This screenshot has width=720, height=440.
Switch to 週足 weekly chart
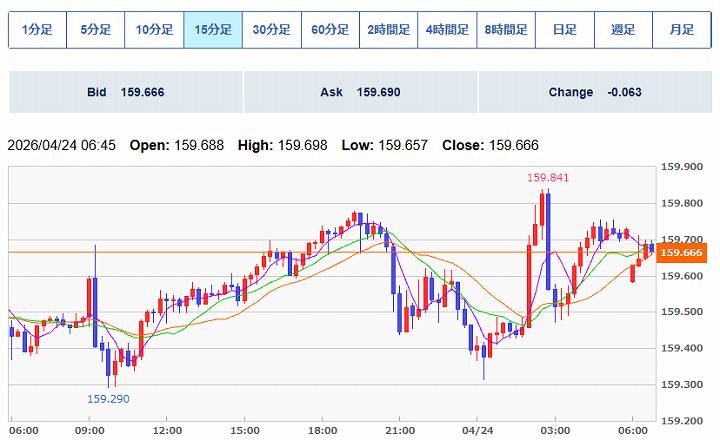tap(623, 30)
